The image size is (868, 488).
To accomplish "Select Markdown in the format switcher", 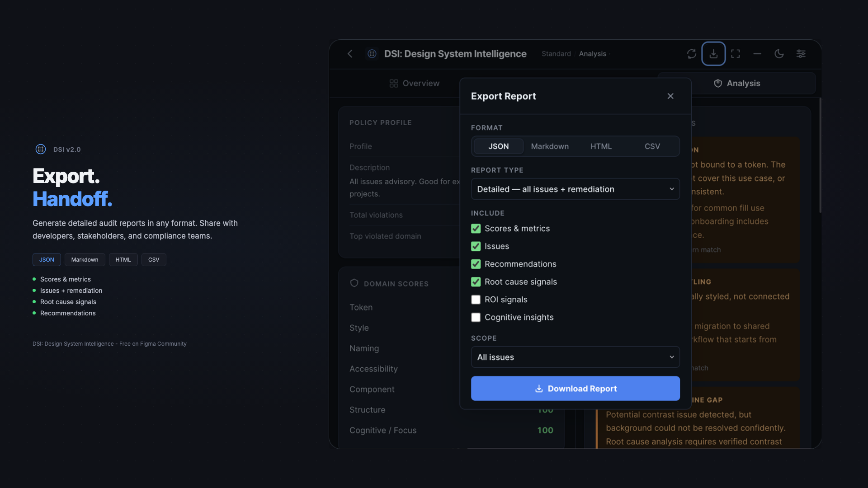I will (x=549, y=146).
